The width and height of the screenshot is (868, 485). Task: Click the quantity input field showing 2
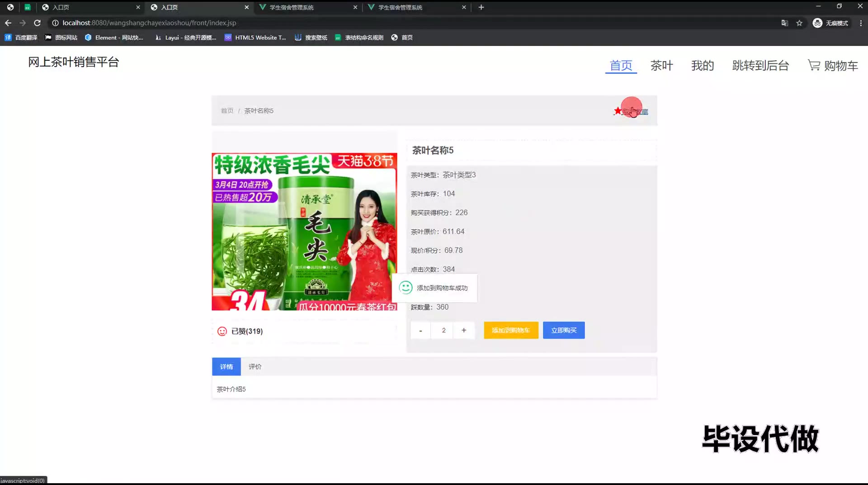pyautogui.click(x=443, y=330)
